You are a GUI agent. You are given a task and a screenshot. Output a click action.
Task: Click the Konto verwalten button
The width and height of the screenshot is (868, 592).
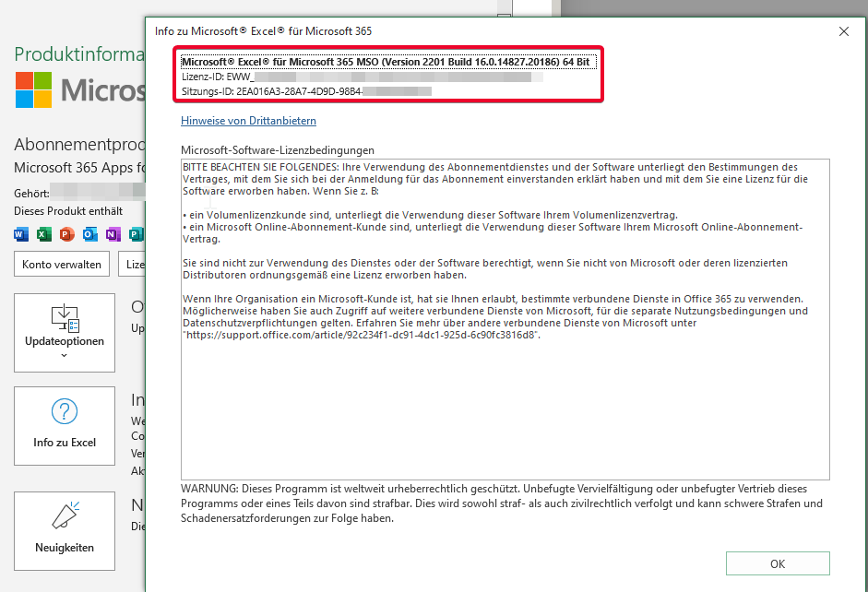[62, 265]
